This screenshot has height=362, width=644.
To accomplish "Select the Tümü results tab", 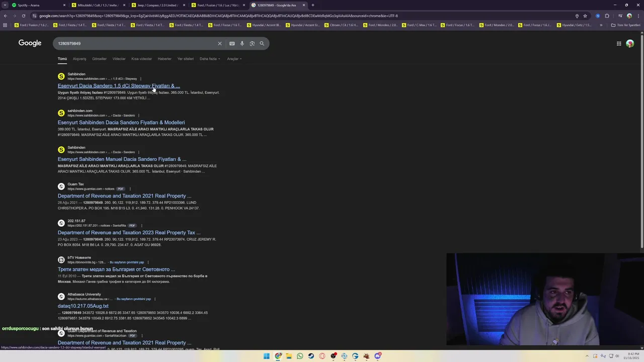I will (x=62, y=59).
